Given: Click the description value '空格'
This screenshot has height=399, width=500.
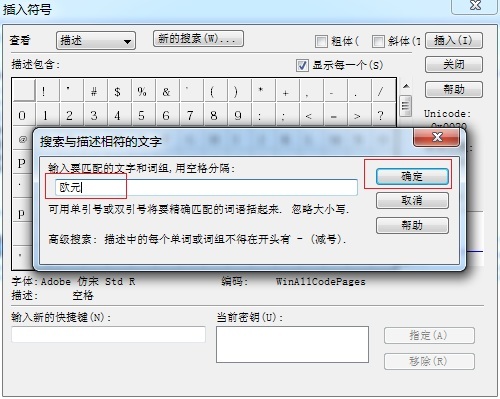Looking at the screenshot, I should pos(83,295).
